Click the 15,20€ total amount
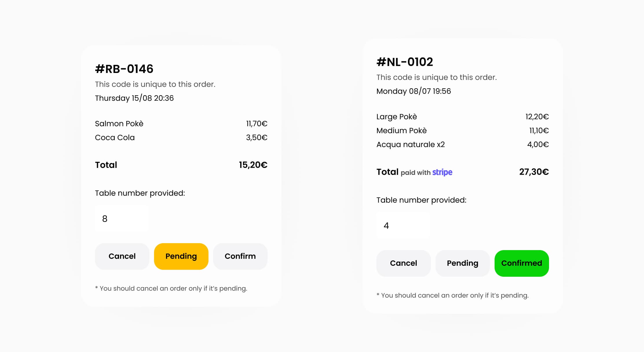The width and height of the screenshot is (644, 352). click(253, 165)
